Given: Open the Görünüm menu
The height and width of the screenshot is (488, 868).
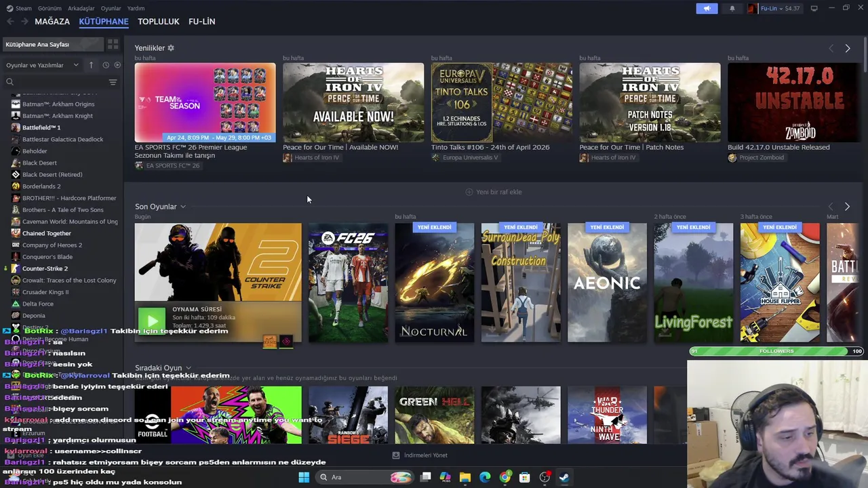Looking at the screenshot, I should 50,8.
